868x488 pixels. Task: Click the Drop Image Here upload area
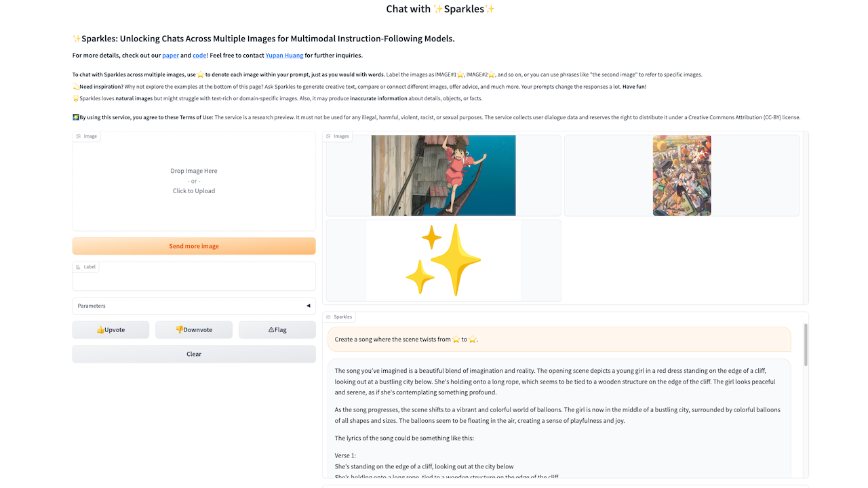[x=194, y=181]
